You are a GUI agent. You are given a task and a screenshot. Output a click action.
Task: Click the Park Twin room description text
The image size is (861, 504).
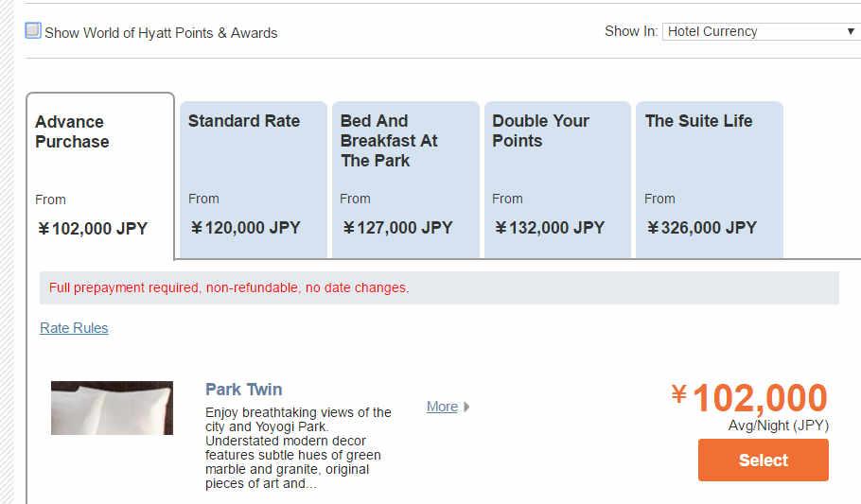[x=297, y=448]
